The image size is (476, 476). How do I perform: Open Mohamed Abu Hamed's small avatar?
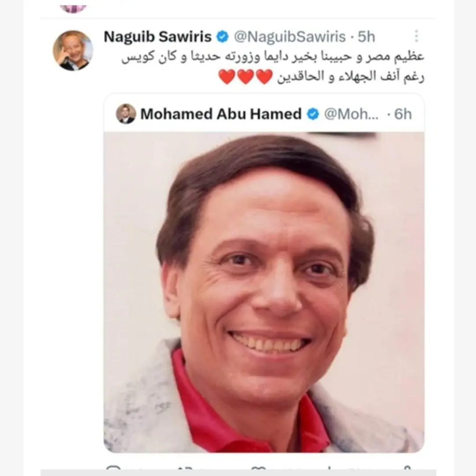(x=126, y=114)
